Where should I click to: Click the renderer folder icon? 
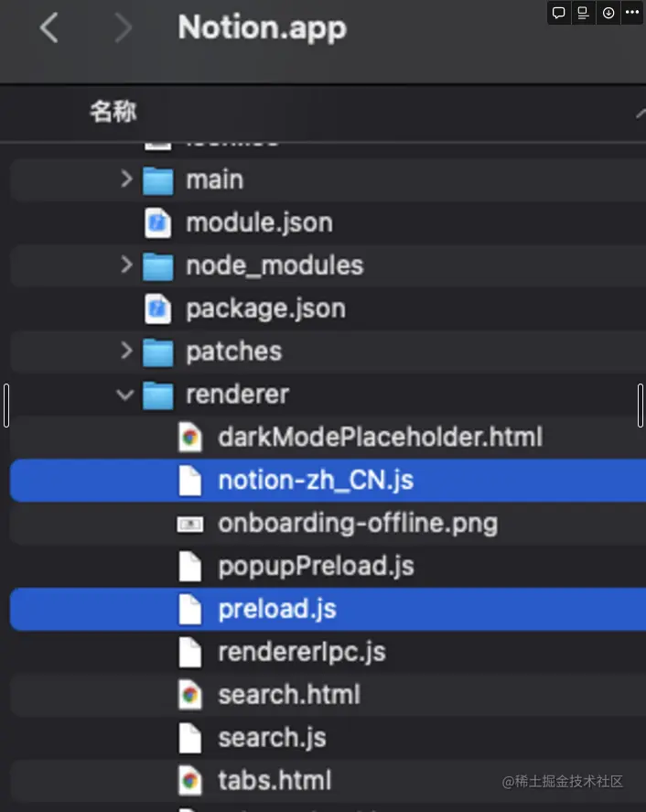tap(158, 395)
